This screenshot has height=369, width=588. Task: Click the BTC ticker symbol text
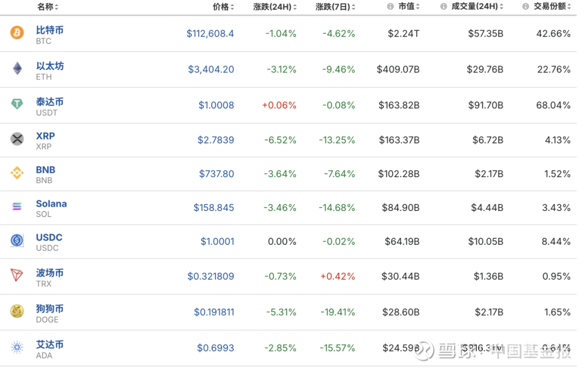[x=44, y=41]
